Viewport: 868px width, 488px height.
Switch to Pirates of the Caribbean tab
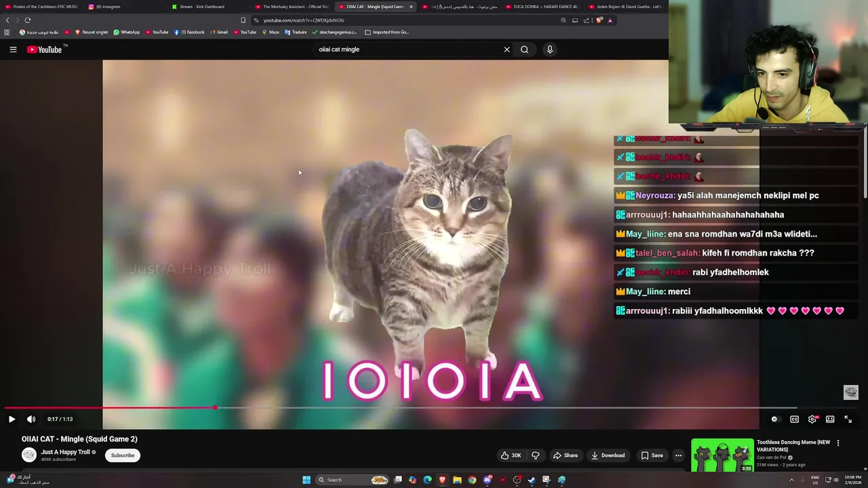(41, 7)
